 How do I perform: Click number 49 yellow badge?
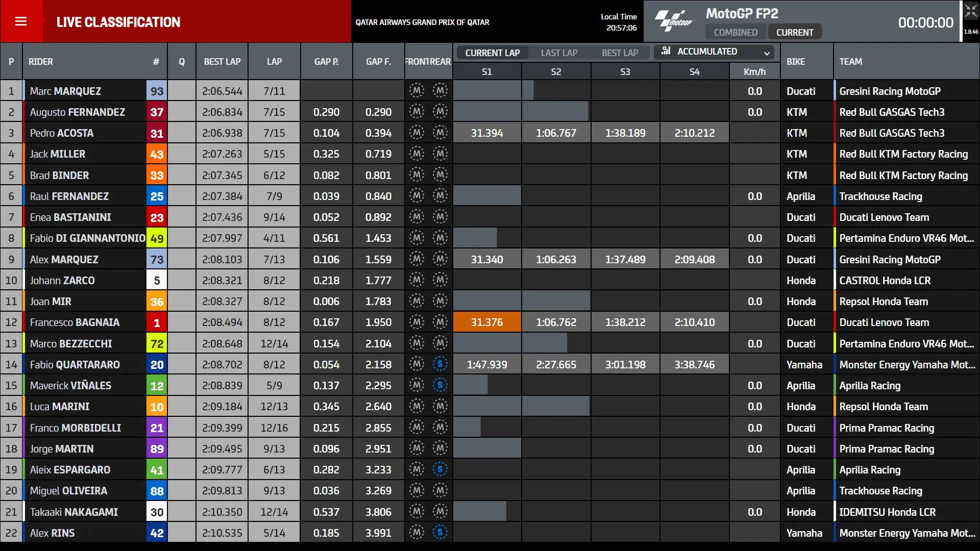point(157,238)
